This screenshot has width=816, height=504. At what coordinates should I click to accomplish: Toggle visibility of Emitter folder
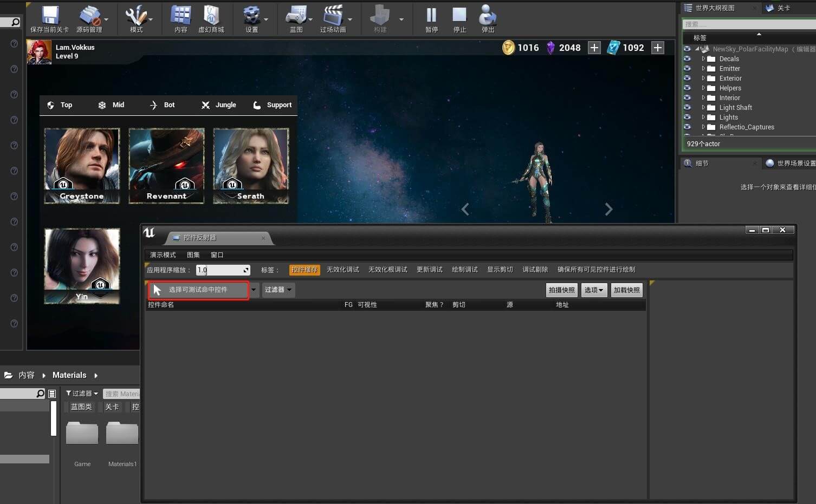click(x=687, y=68)
